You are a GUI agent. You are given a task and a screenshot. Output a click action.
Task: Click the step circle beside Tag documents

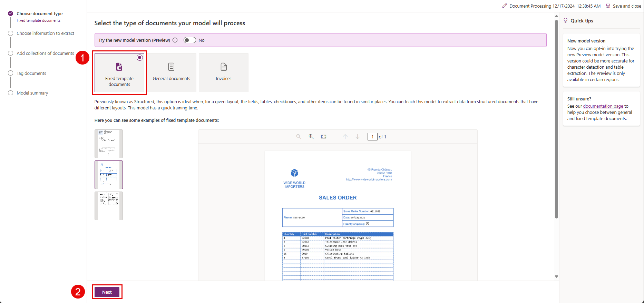click(11, 73)
